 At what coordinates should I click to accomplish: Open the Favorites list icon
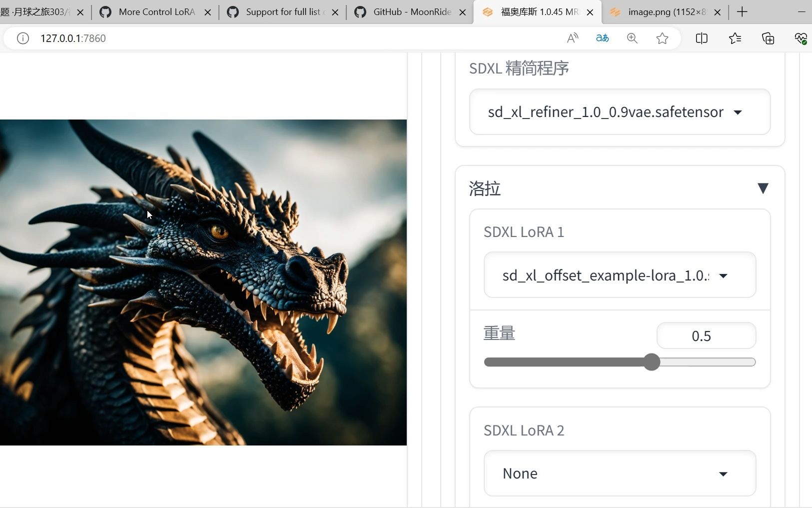point(735,38)
